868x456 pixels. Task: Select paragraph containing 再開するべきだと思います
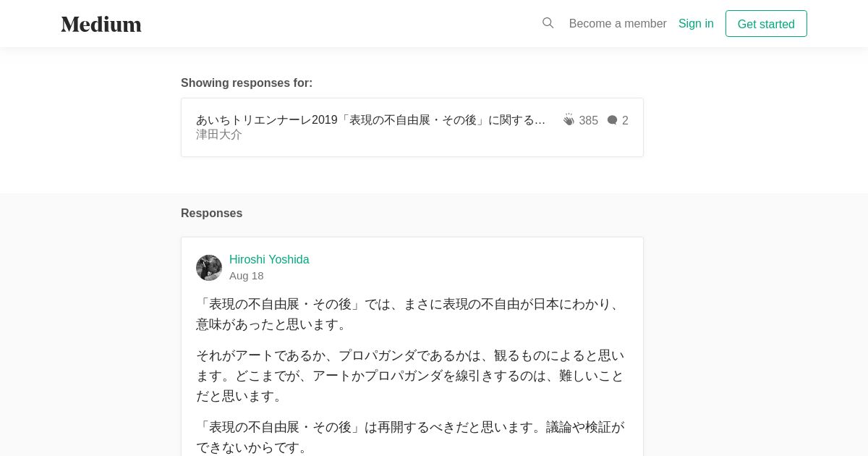tap(412, 437)
